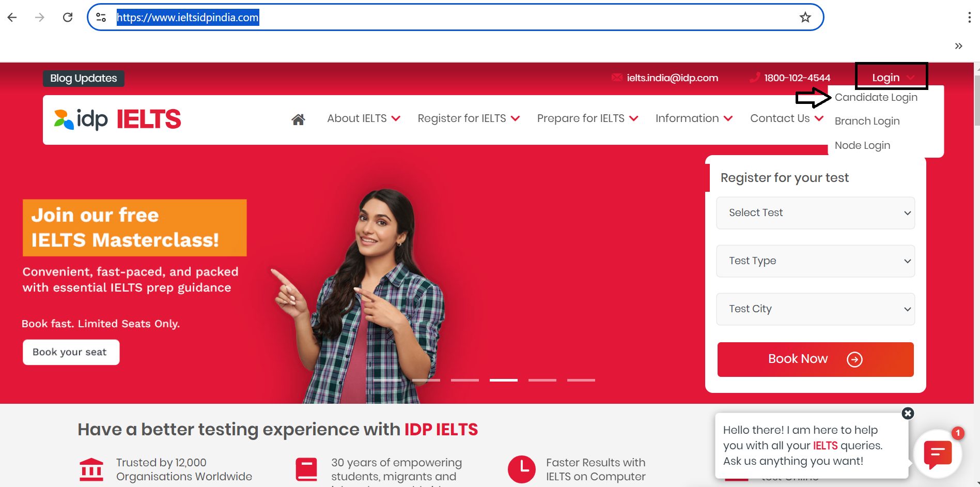Click the home icon in the navigation bar
The image size is (980, 487).
click(x=298, y=118)
